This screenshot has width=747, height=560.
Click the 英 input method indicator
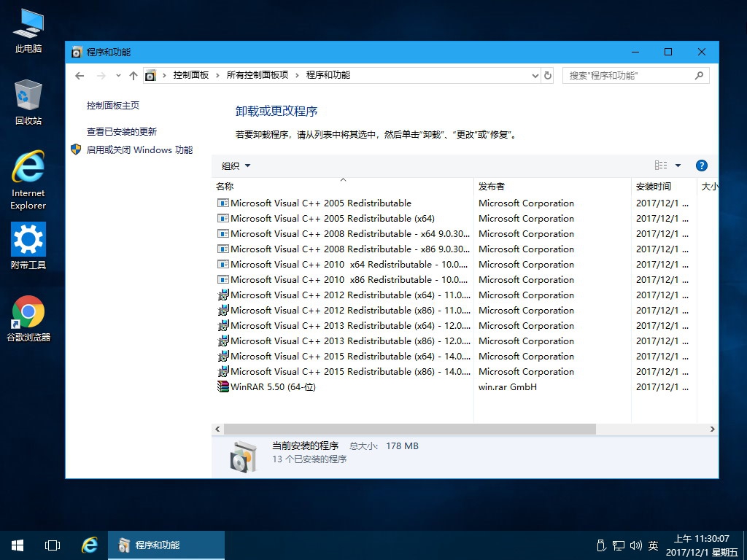(653, 545)
